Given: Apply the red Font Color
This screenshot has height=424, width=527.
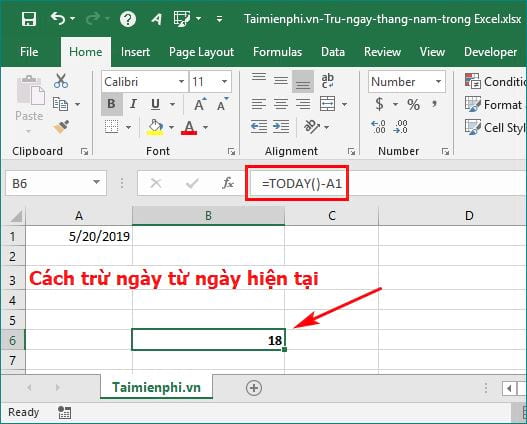Looking at the screenshot, I should click(189, 127).
